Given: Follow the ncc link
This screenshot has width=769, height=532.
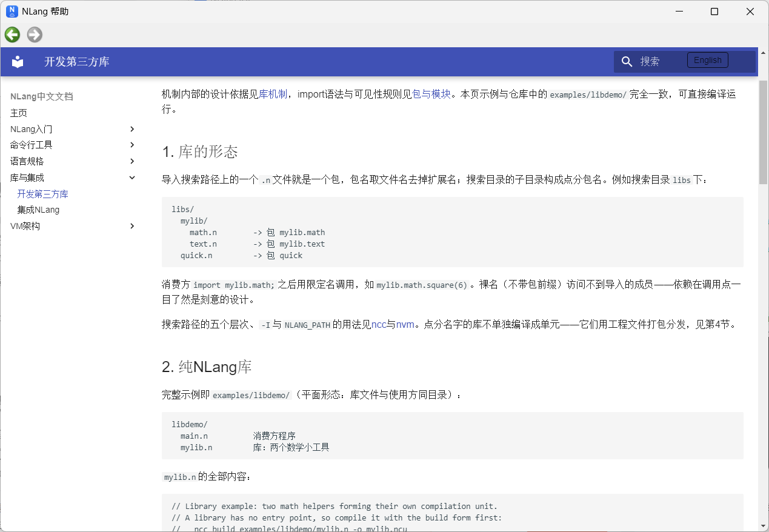Looking at the screenshot, I should click(379, 324).
